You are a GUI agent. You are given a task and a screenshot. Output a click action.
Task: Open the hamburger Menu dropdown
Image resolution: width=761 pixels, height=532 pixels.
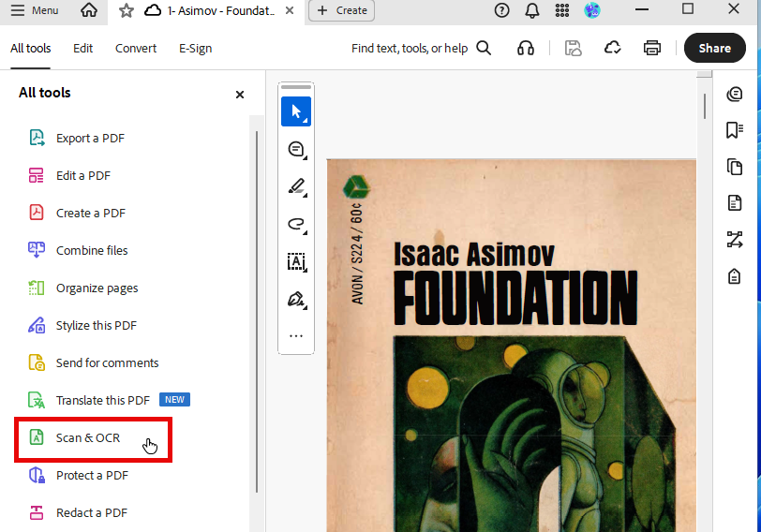pos(34,10)
